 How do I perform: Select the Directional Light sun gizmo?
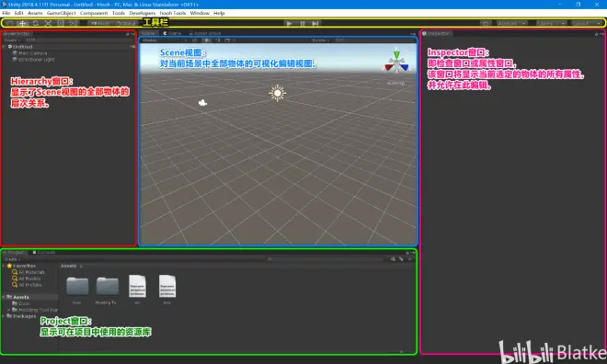point(277,93)
